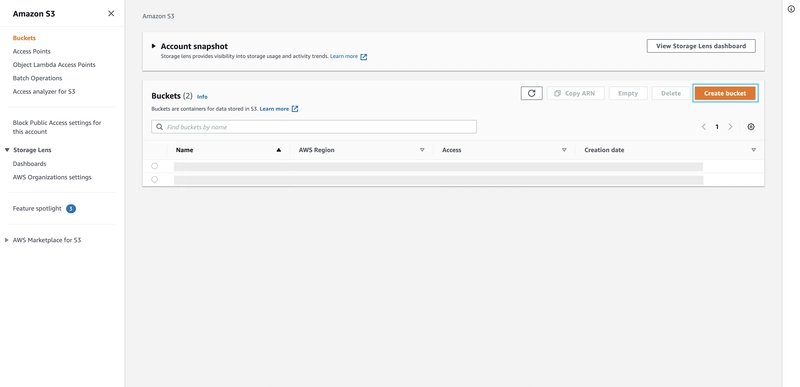The height and width of the screenshot is (387, 800).
Task: Click external link icon beside Buckets Learn more
Action: [x=294, y=109]
